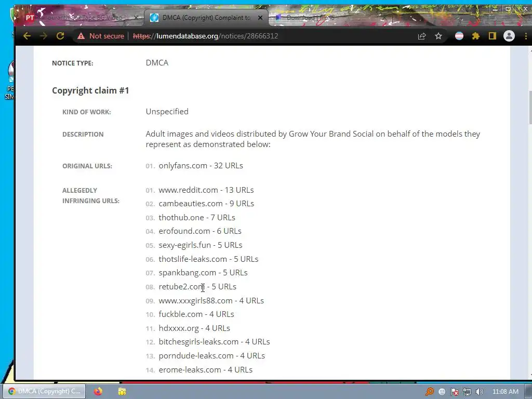Click the erome-leaks.com - 4 URLs entry
532x399 pixels.
(x=206, y=370)
